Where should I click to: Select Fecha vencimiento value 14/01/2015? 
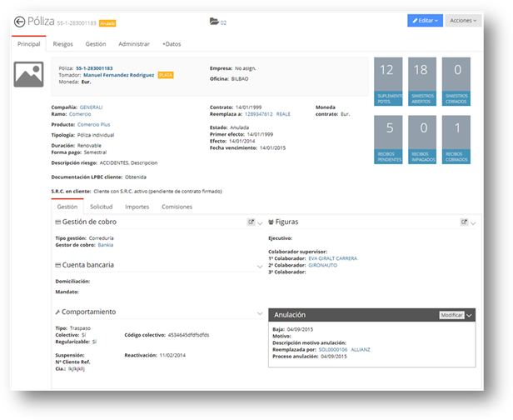point(272,148)
